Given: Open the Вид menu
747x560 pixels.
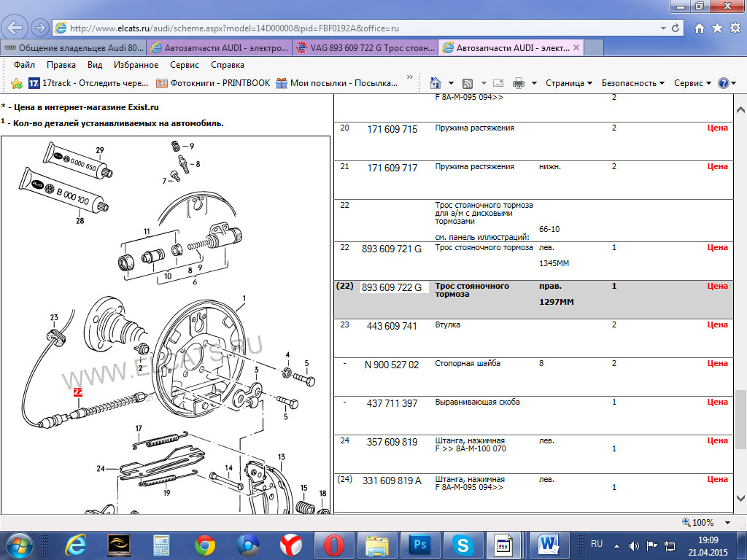Looking at the screenshot, I should coord(95,65).
